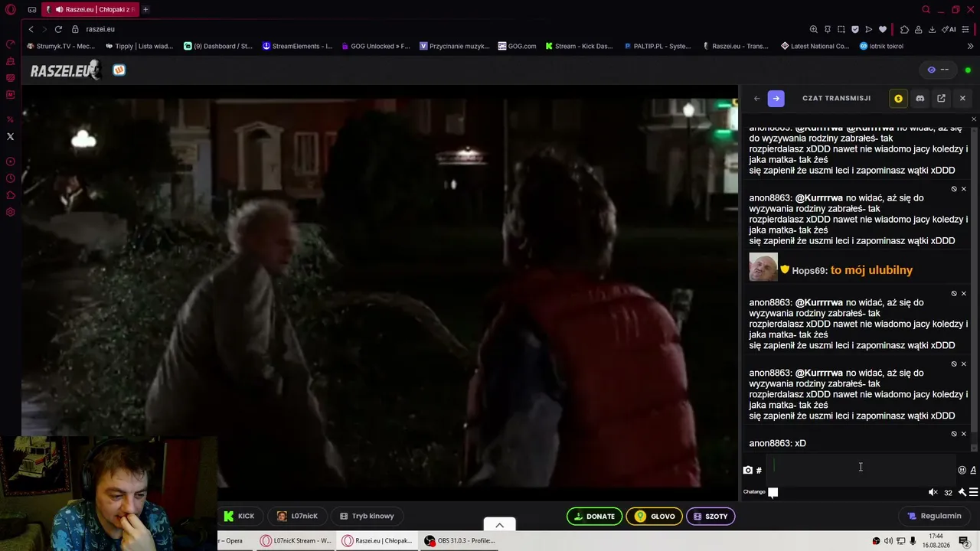Open Windows notification center icon
Image resolution: width=980 pixels, height=551 pixels.
coord(964,541)
